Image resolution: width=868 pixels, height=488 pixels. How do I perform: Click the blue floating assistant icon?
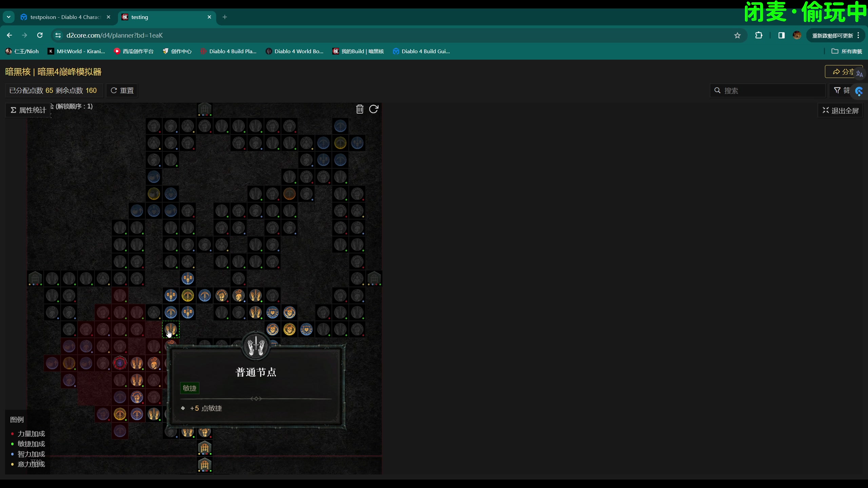point(859,91)
